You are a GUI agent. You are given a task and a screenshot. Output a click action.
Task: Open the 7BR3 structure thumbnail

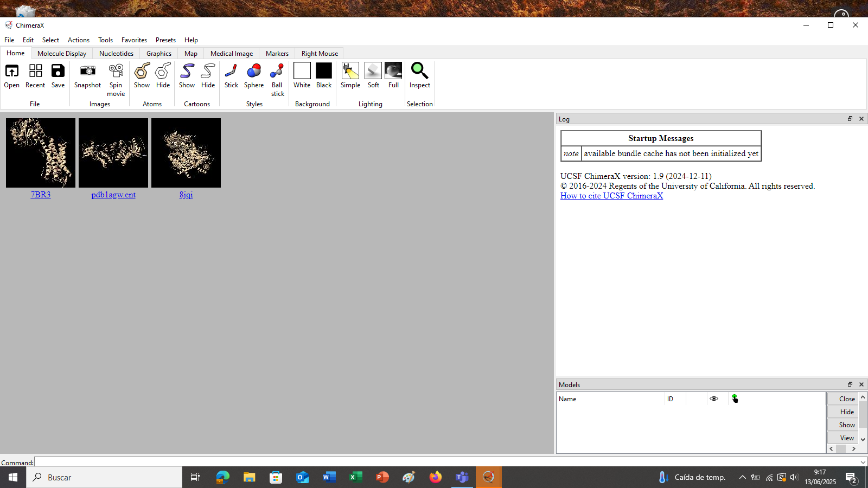41,153
